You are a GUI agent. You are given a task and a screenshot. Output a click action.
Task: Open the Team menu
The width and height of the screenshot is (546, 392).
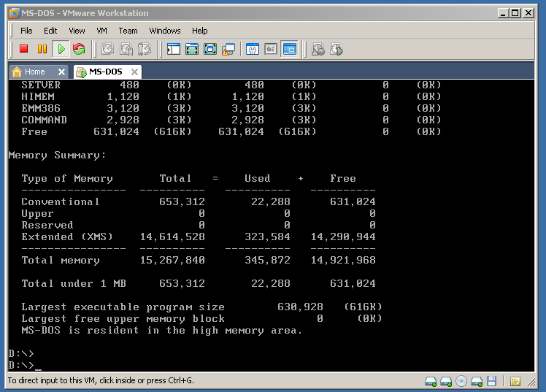point(128,31)
